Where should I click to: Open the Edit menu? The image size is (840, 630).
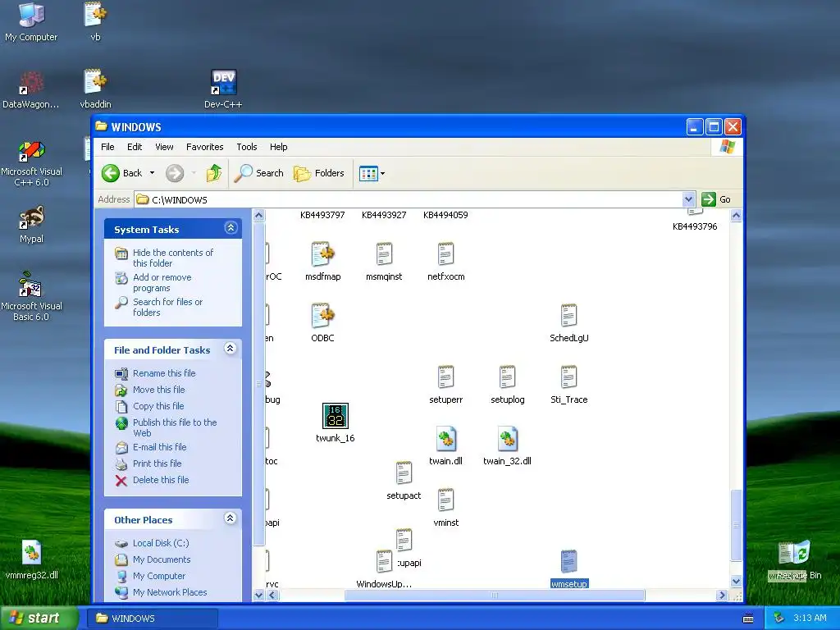pyautogui.click(x=135, y=147)
